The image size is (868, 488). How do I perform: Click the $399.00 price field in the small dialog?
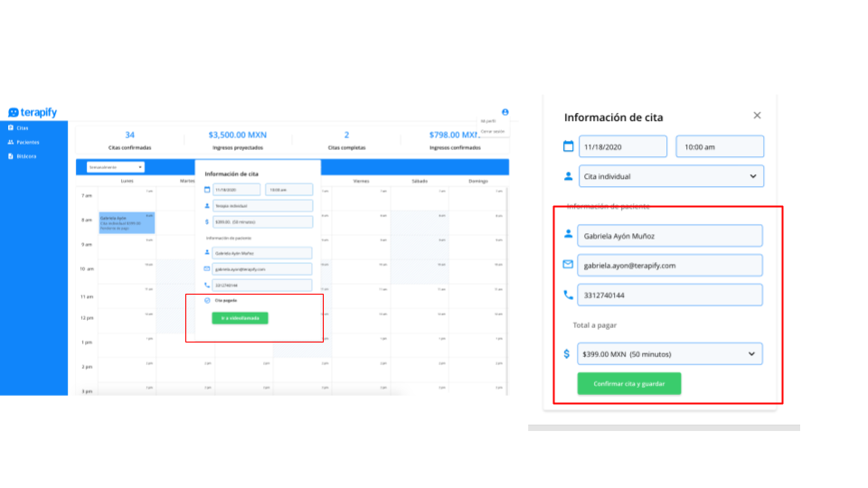[x=262, y=222]
